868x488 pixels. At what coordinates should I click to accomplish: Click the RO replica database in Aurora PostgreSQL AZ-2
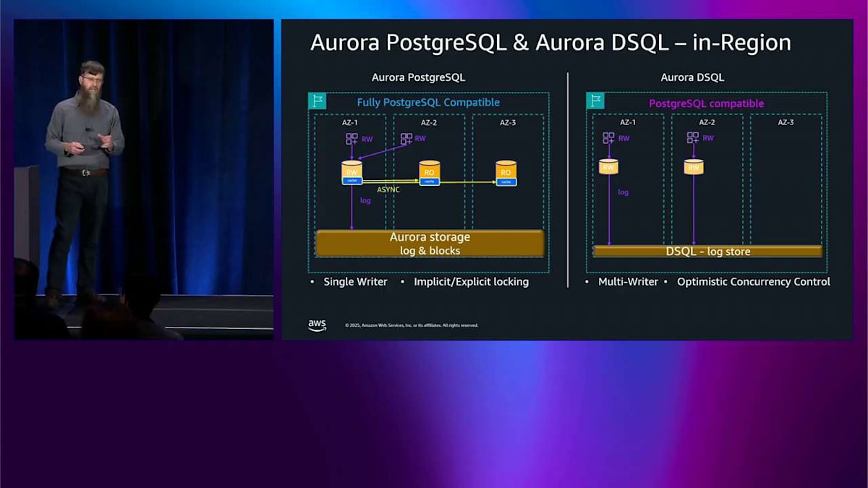click(430, 172)
